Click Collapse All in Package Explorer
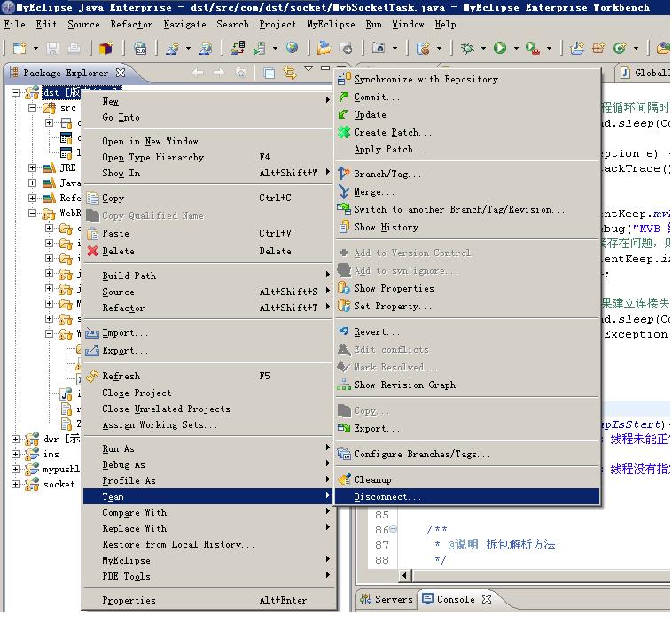 270,74
